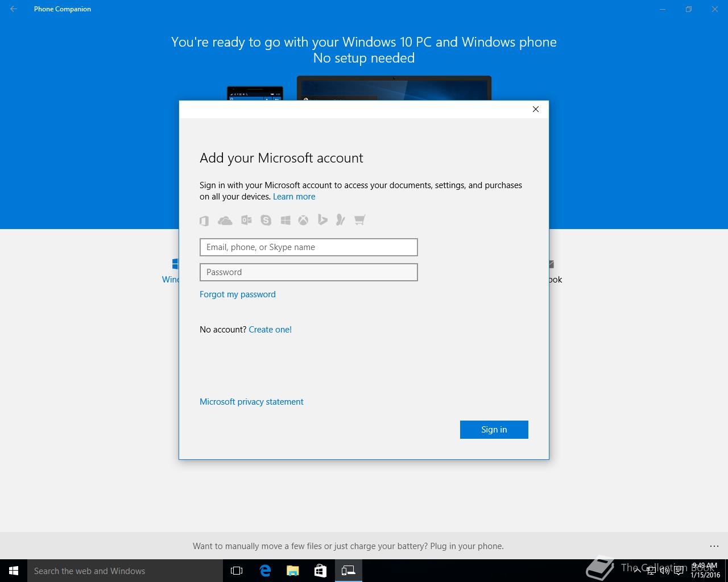Open the Action Center notifications icon
This screenshot has height=582, width=728.
tap(679, 571)
